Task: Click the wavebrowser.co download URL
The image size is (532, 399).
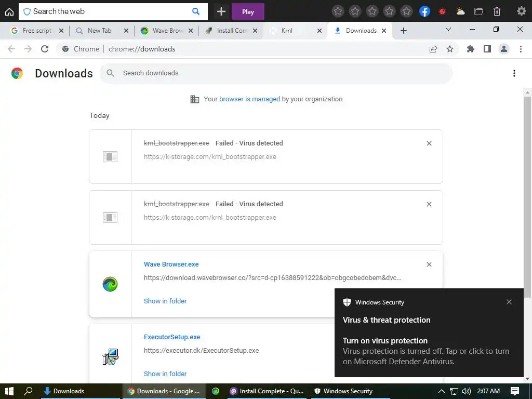Action: (272, 277)
